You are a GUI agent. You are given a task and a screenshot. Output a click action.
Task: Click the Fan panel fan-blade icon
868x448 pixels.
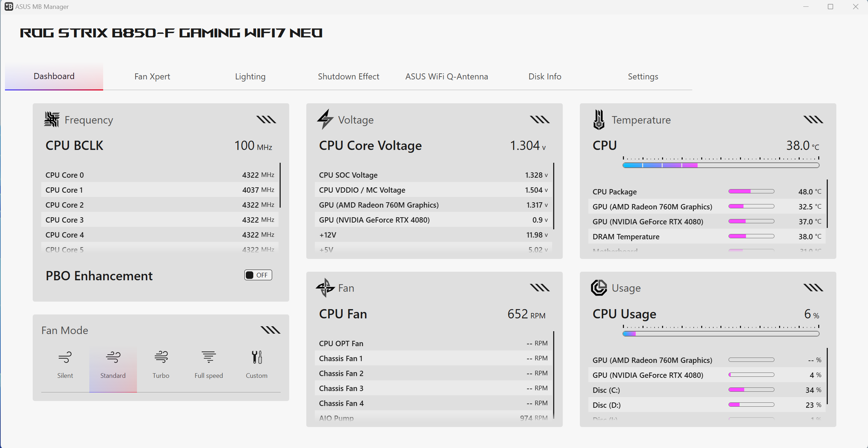(325, 288)
